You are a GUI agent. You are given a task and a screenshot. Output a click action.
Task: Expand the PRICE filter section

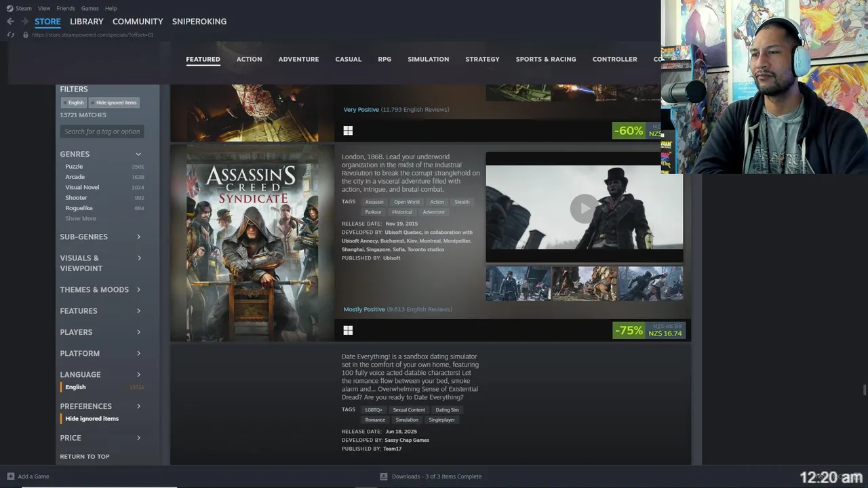[x=102, y=438]
